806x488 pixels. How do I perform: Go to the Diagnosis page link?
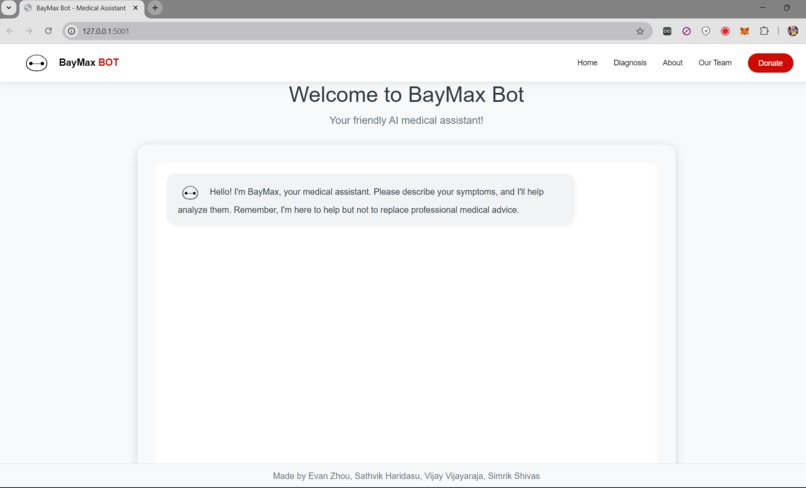(x=630, y=63)
